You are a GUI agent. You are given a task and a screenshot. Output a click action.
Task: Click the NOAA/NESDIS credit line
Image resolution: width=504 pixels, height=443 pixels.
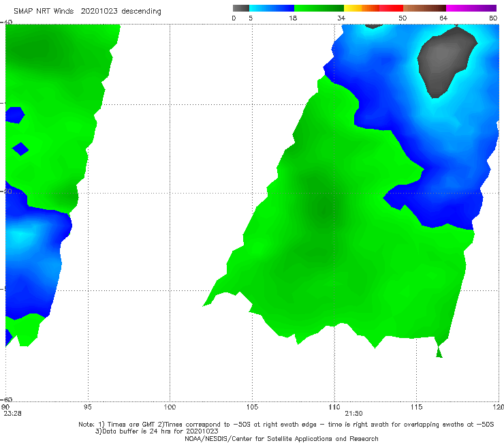[x=281, y=438]
